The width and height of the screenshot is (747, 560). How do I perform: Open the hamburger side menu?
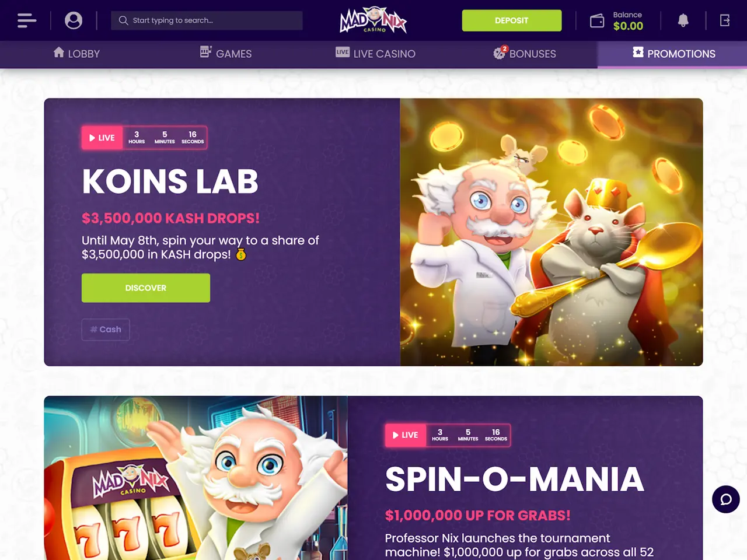point(27,20)
